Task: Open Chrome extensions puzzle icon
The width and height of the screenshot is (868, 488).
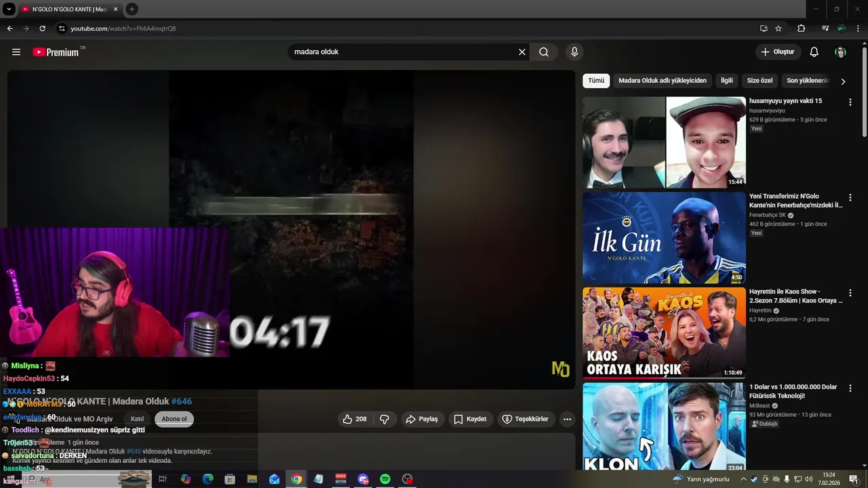Action: (802, 28)
